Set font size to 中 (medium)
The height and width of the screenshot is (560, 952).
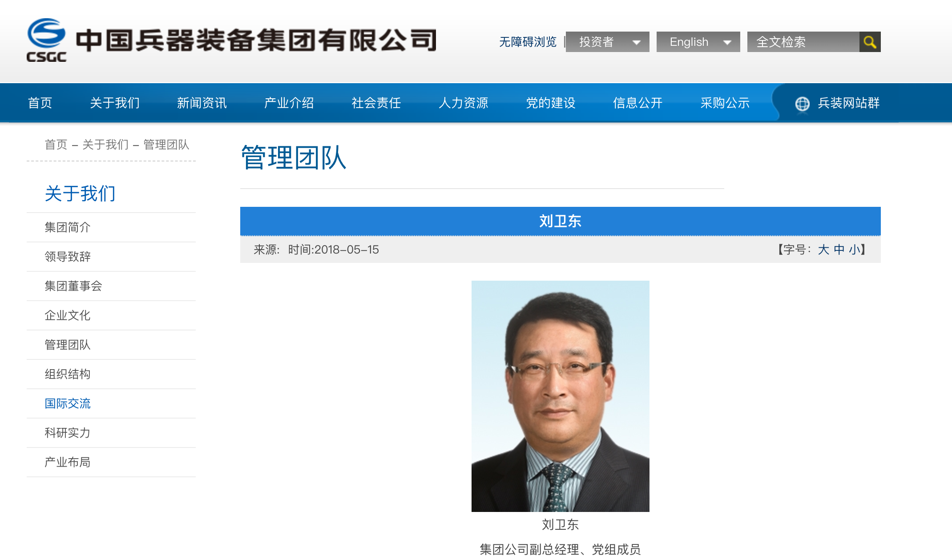(839, 250)
